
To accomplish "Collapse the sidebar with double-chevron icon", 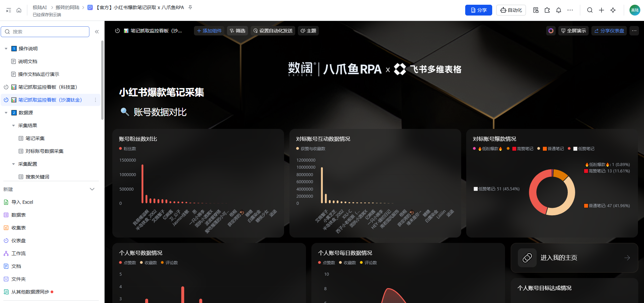I will click(97, 32).
